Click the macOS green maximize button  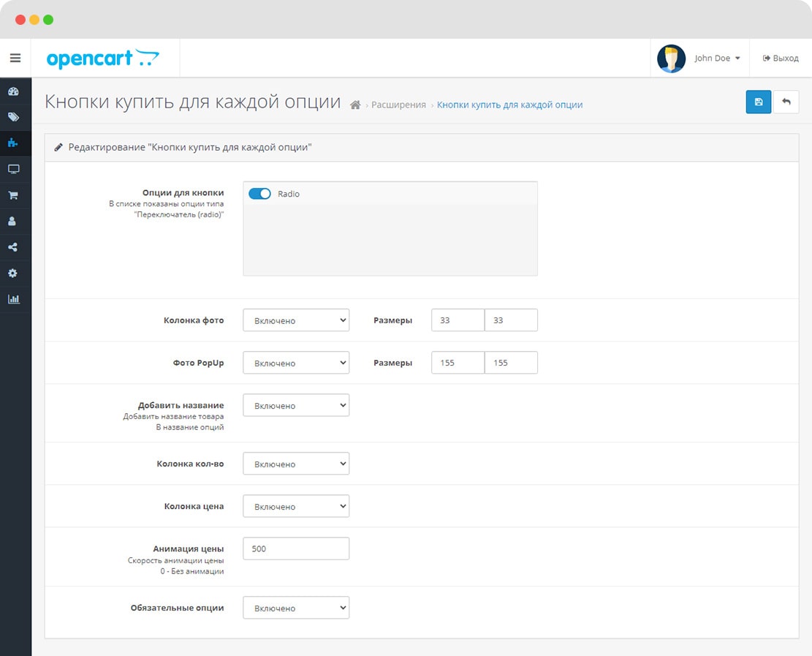48,20
